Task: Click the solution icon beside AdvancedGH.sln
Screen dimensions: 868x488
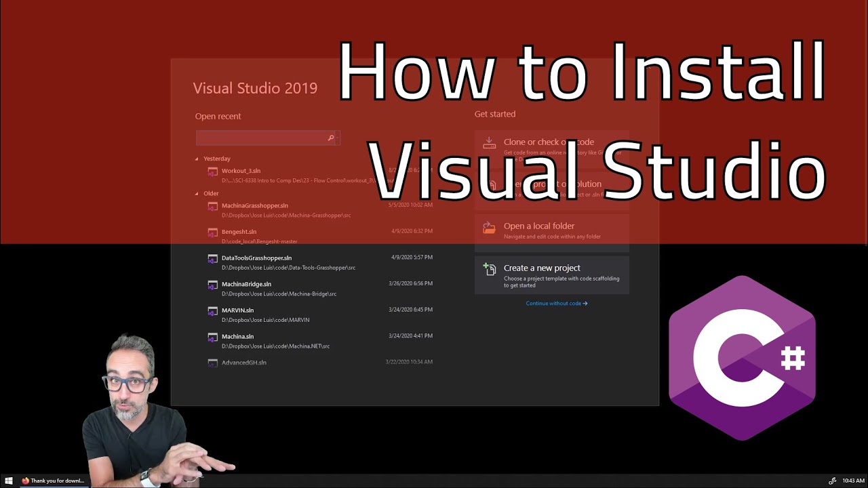Action: pos(212,363)
